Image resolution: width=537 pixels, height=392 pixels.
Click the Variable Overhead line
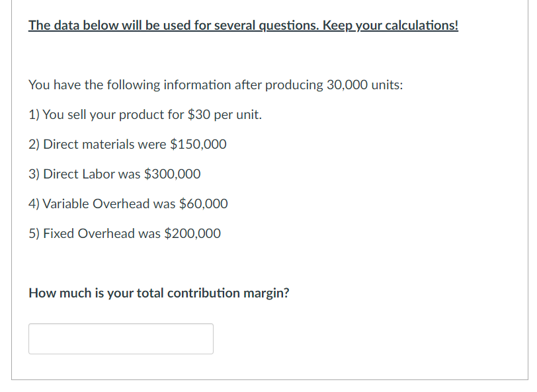point(128,203)
